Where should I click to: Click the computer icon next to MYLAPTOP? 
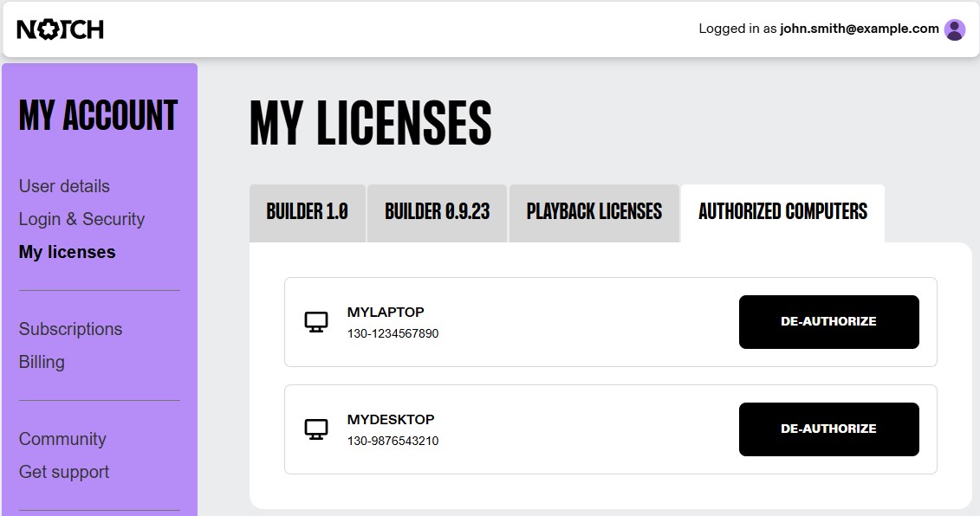[317, 321]
